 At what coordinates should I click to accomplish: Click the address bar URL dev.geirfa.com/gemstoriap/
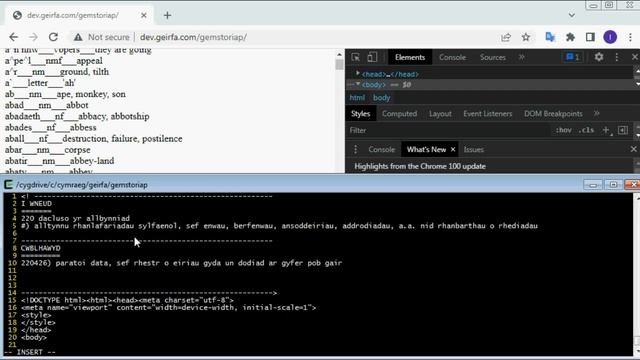tap(193, 37)
